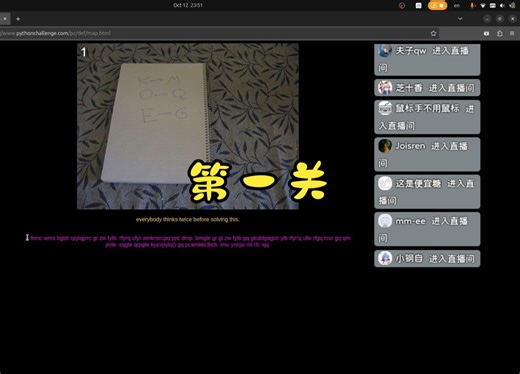Open the 'en' input language menu
Screen dimensions: 520x374
[457, 5]
